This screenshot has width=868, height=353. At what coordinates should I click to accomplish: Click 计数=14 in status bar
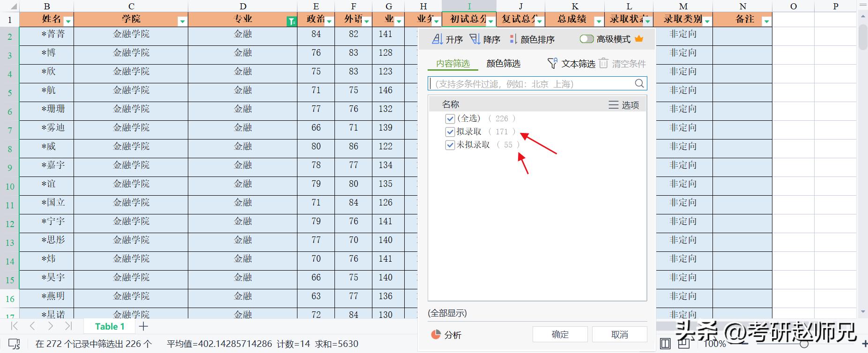click(293, 344)
